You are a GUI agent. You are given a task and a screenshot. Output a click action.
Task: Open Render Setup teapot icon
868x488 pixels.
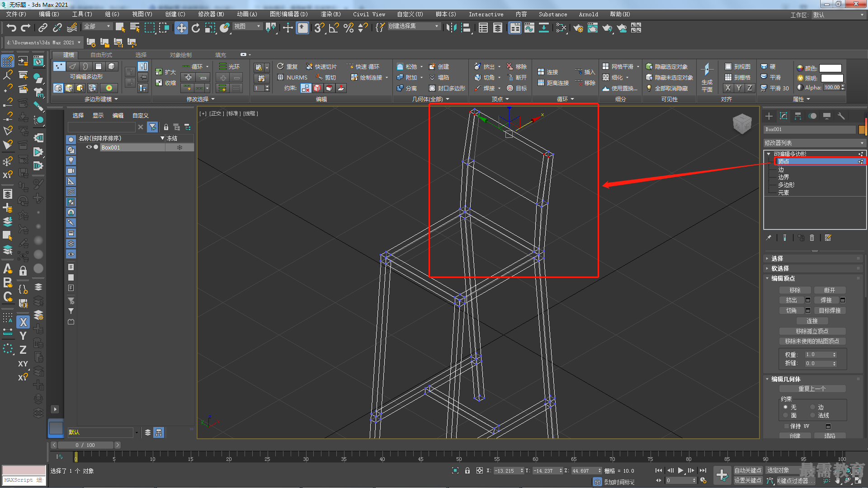coord(578,28)
